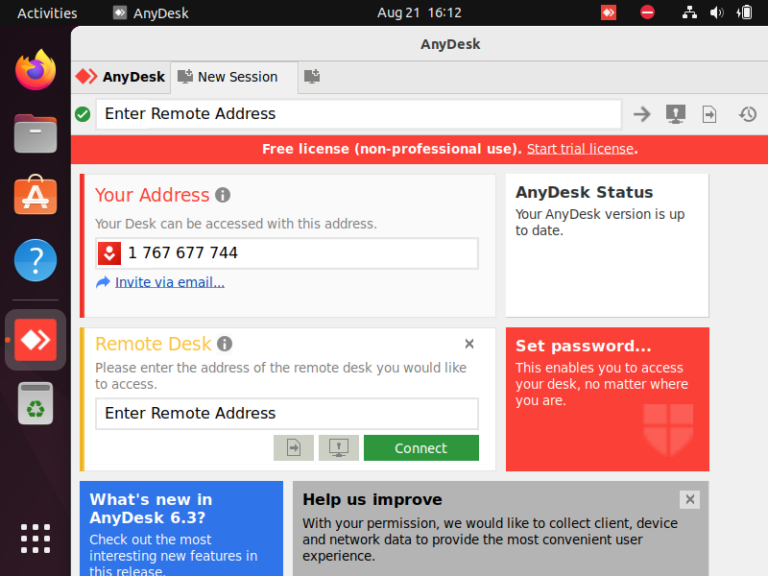Click the red address download icon

coord(109,253)
